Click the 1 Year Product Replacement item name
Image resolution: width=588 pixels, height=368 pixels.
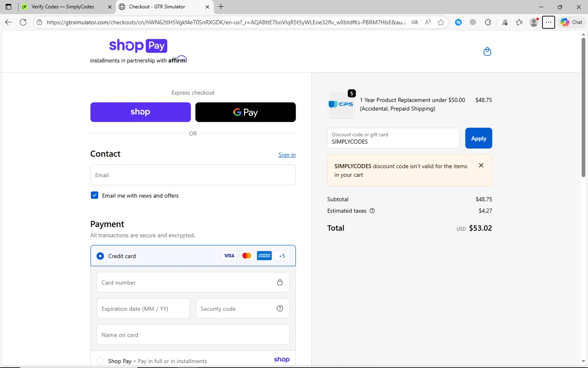tap(412, 104)
